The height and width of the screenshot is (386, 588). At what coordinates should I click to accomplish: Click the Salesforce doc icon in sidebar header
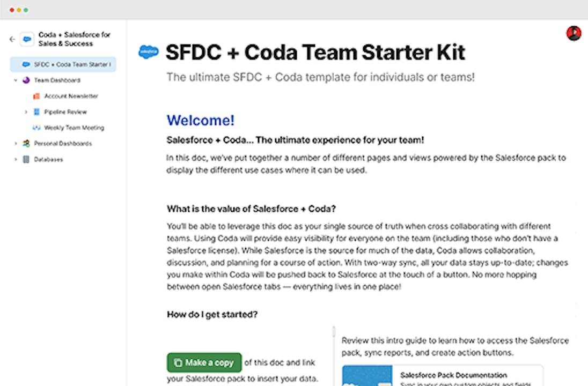coord(27,39)
